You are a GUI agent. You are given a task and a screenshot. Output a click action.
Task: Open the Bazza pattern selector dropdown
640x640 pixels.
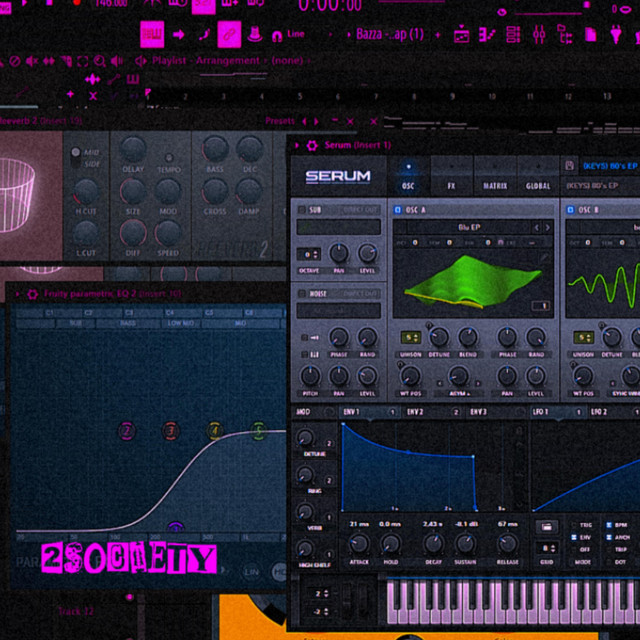pos(389,35)
